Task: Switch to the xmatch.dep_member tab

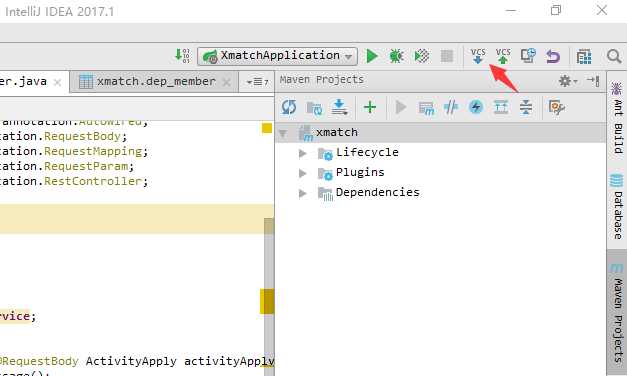Action: point(155,82)
